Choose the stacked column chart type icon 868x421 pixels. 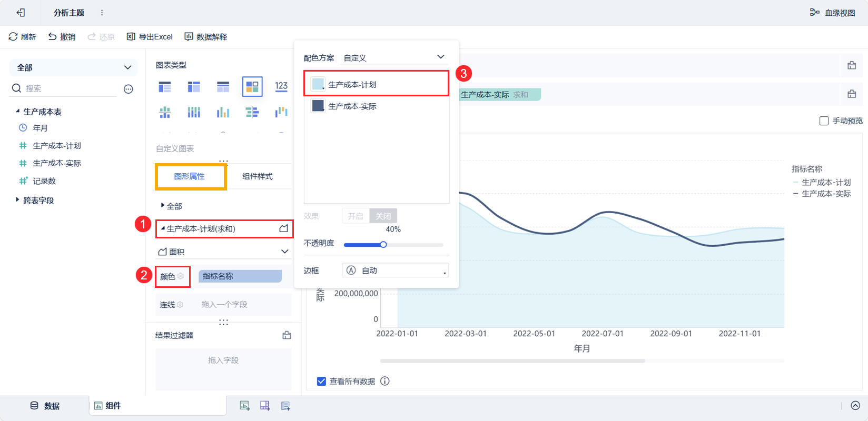[194, 112]
